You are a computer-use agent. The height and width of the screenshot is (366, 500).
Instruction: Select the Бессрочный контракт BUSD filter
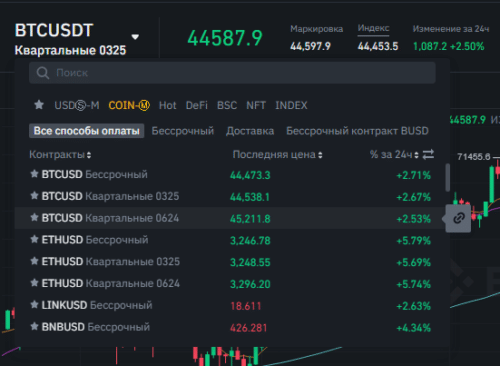click(357, 131)
